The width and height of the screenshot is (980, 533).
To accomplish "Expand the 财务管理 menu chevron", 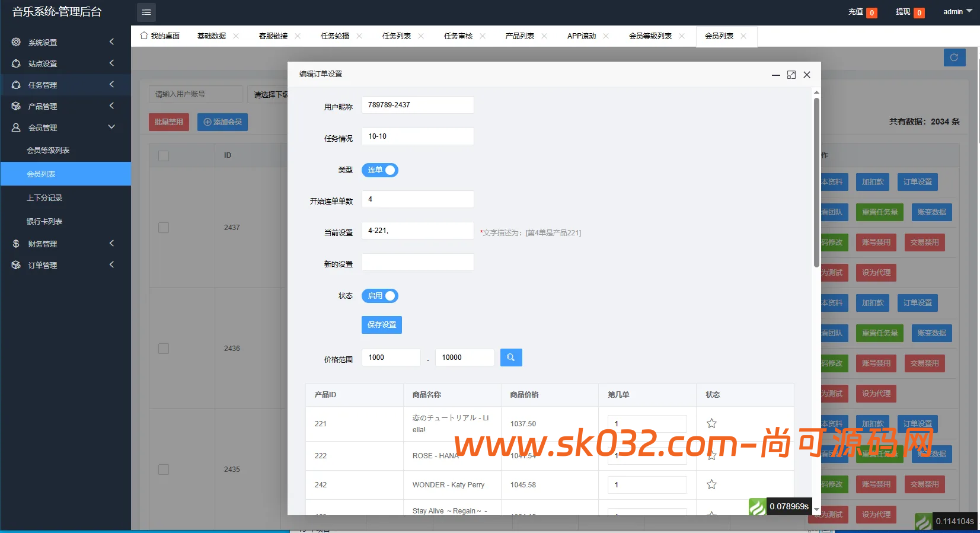I will coord(111,243).
